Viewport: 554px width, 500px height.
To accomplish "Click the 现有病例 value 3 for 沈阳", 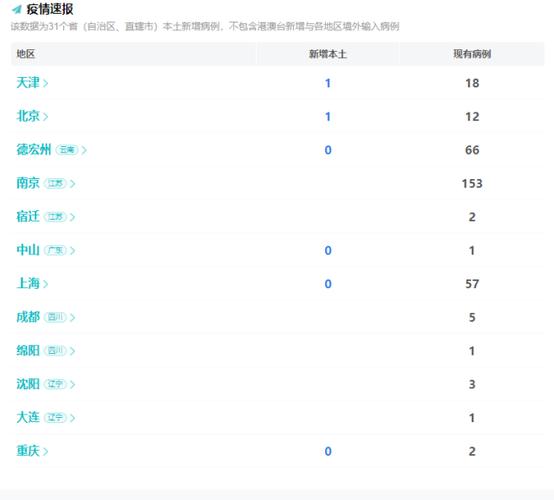I will 472,384.
